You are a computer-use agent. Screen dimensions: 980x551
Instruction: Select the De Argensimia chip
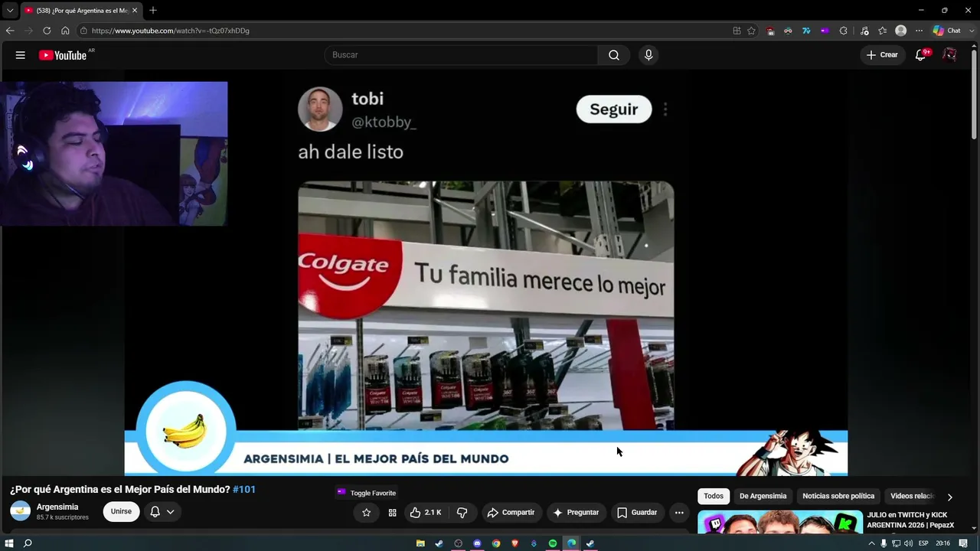763,496
